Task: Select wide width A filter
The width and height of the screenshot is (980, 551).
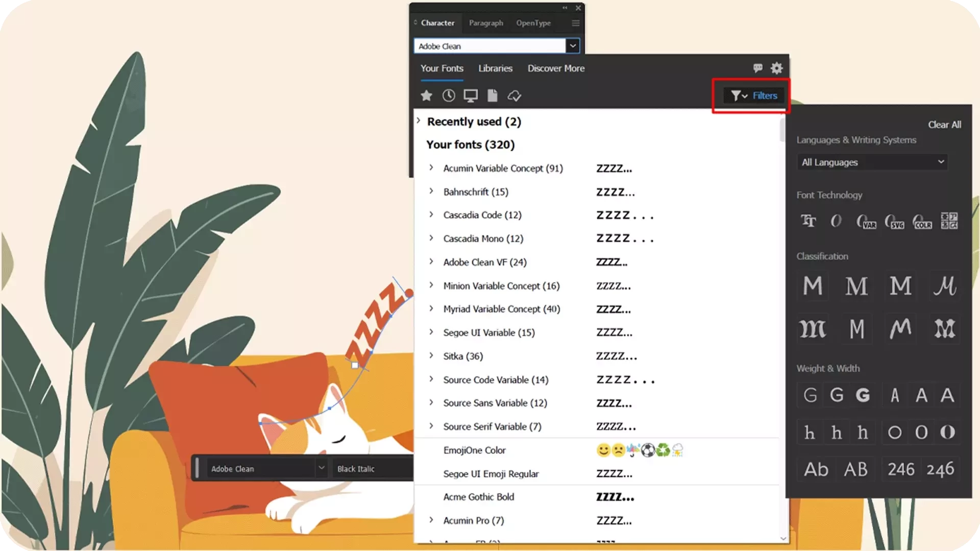Action: (x=948, y=395)
